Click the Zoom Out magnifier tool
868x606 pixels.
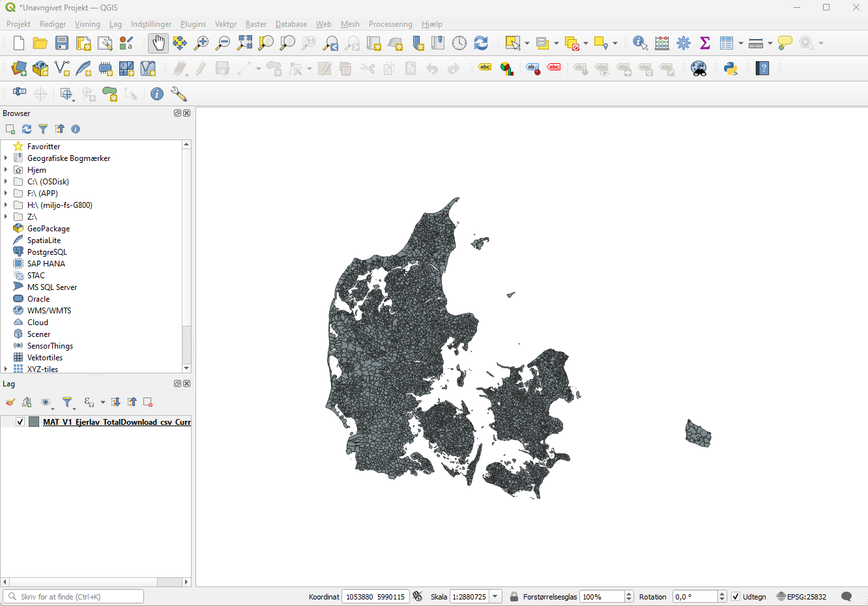tap(223, 43)
